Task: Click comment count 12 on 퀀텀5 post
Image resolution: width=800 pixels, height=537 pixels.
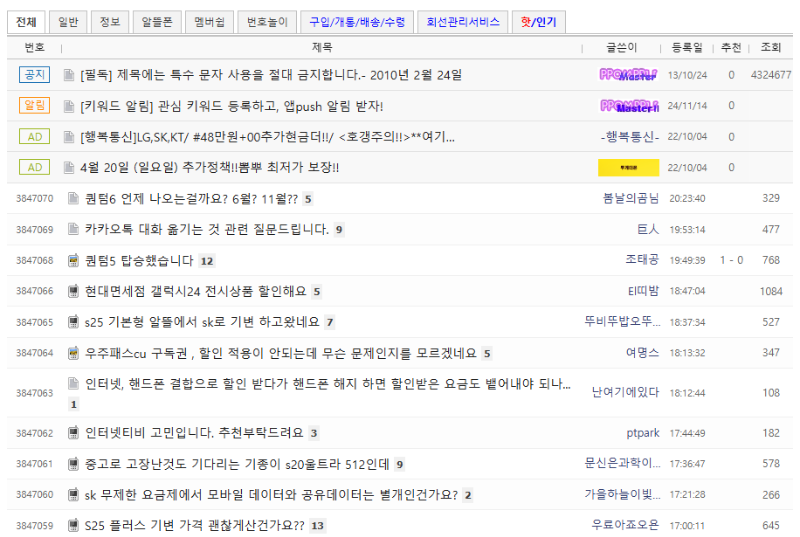Action: (207, 261)
